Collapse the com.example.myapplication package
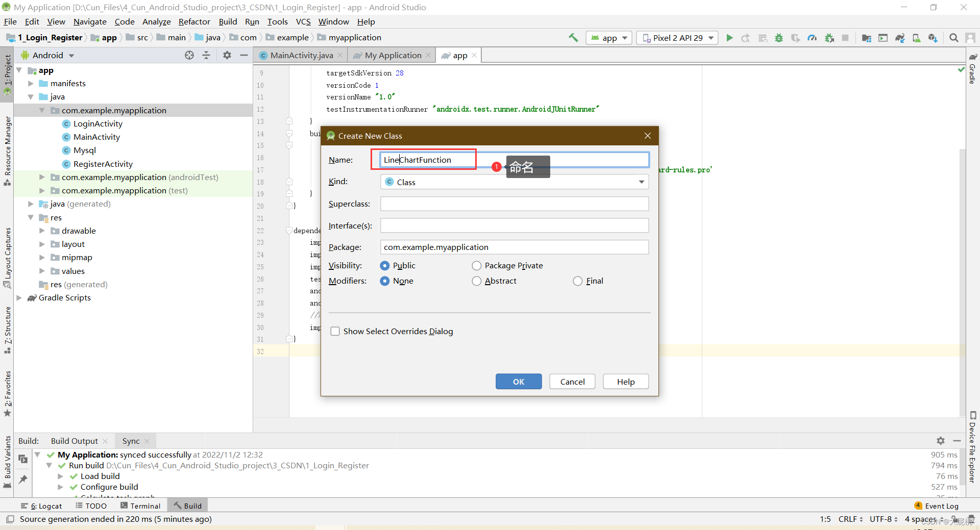 pos(42,110)
